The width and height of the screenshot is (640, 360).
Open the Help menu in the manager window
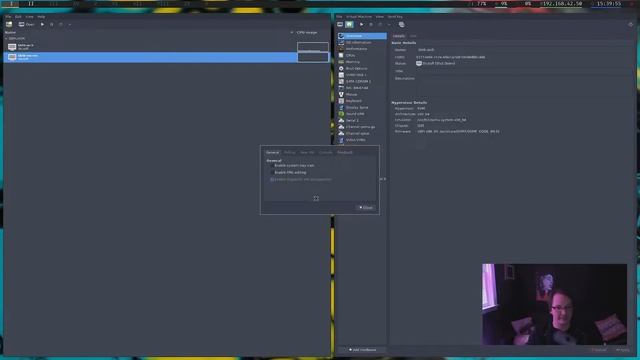pos(41,17)
